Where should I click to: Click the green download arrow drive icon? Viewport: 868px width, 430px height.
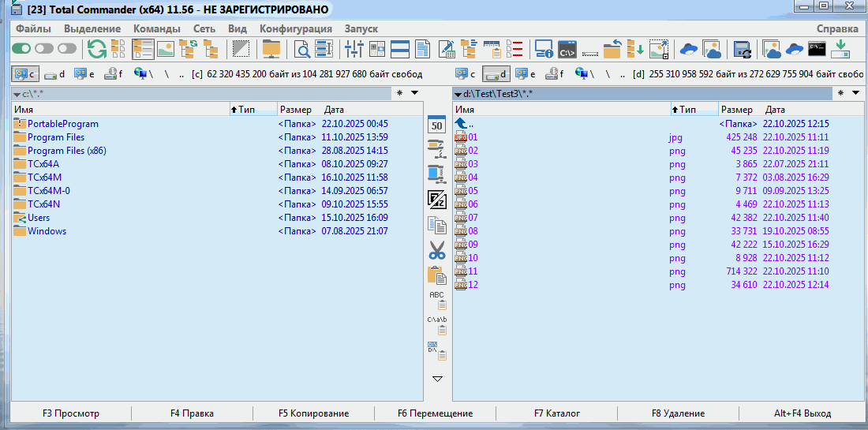pos(840,49)
